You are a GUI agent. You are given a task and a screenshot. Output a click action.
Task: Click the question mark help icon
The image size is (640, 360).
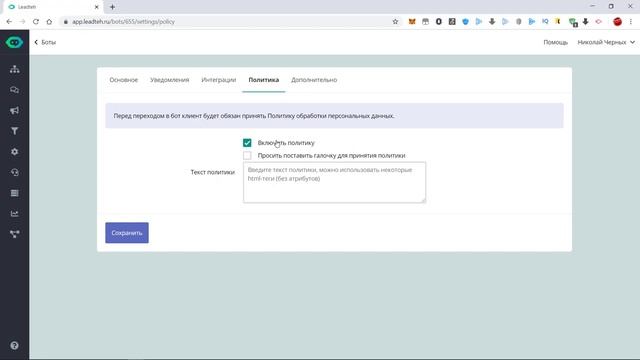(14, 345)
